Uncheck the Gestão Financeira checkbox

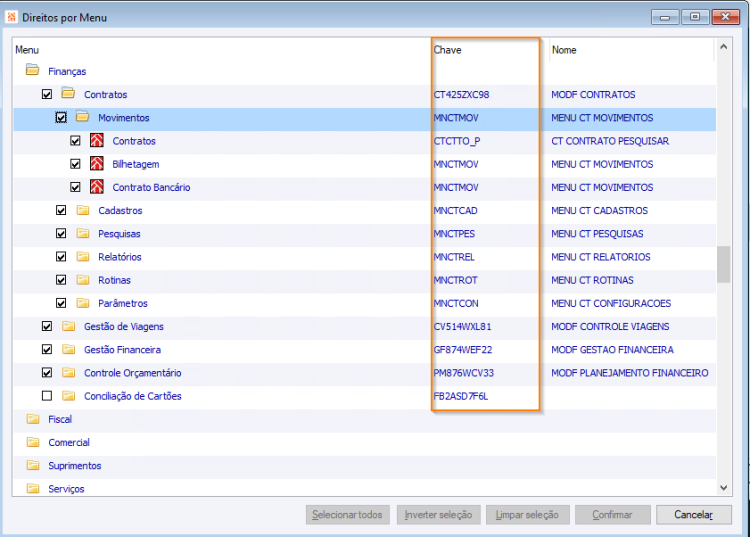coord(47,350)
